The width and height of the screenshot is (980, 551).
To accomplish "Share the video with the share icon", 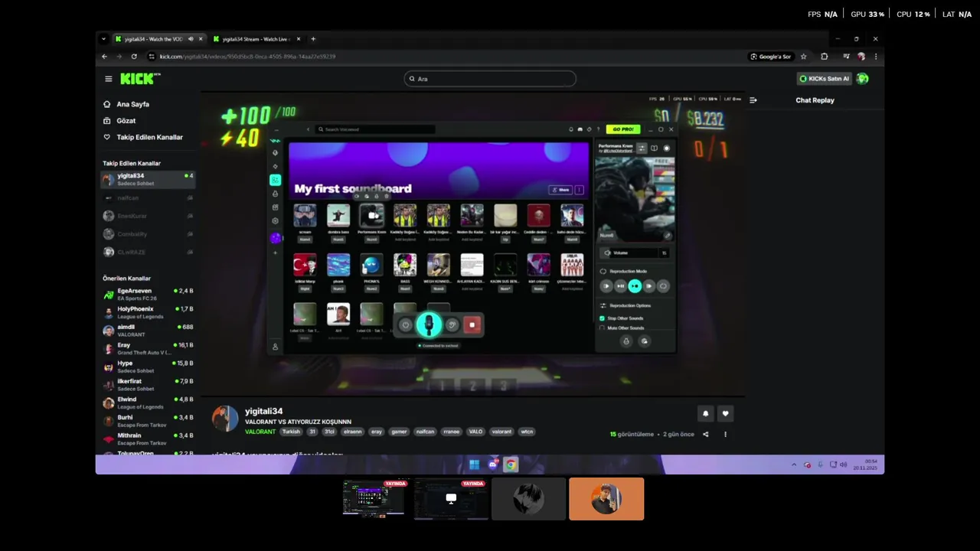I will coord(706,434).
